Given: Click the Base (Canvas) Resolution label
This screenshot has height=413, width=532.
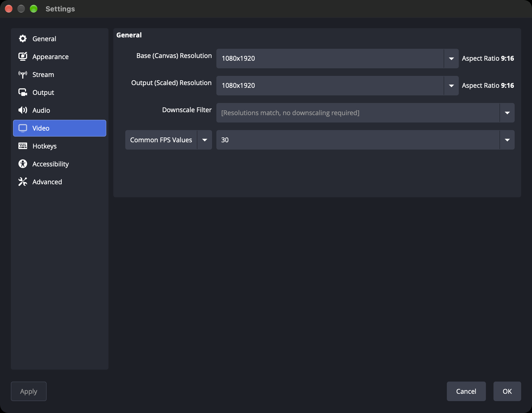Looking at the screenshot, I should (174, 56).
